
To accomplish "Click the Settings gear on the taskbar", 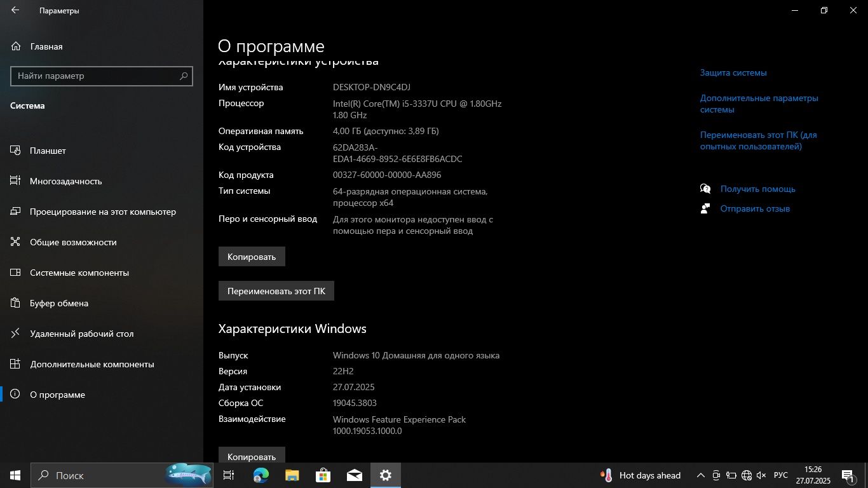I will [386, 475].
